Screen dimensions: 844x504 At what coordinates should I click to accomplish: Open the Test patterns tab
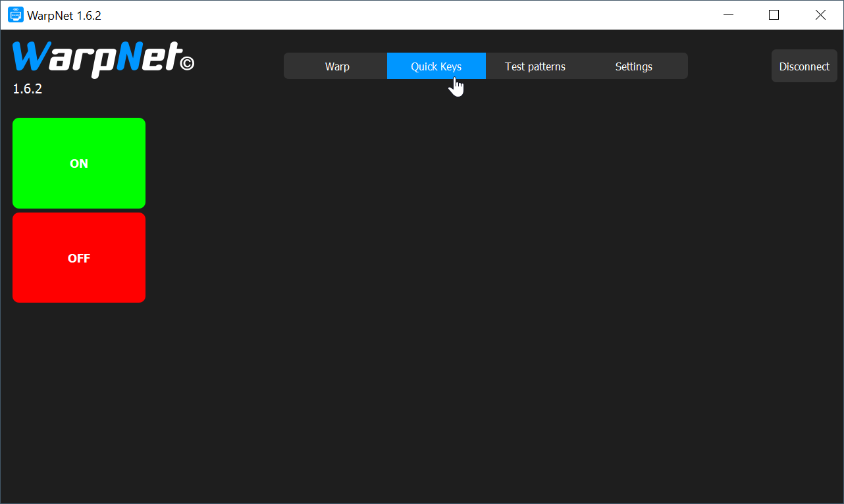(x=535, y=66)
